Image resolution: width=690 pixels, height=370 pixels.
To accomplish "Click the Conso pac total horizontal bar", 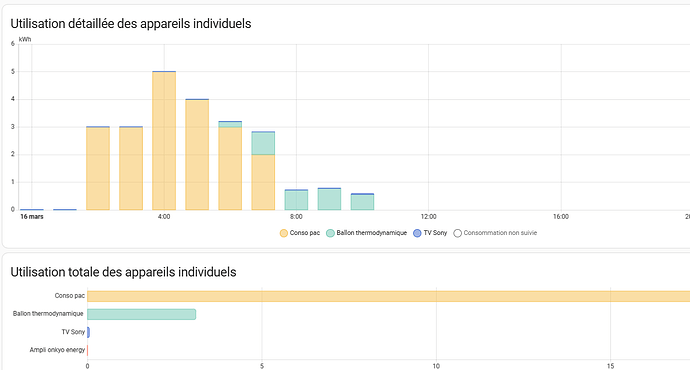I will tap(389, 296).
